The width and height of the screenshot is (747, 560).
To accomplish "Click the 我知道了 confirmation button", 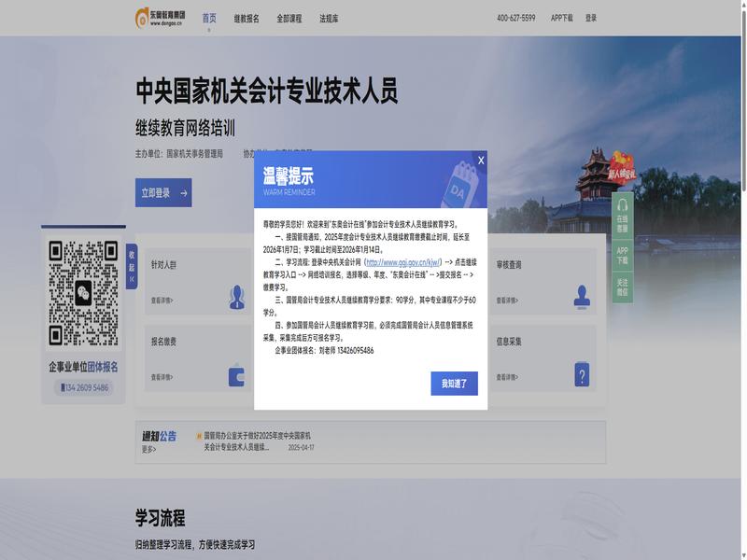I will click(454, 383).
